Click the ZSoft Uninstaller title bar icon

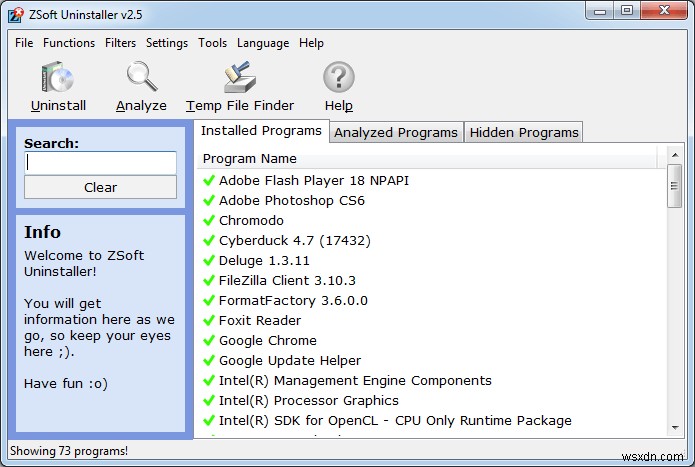tap(16, 14)
